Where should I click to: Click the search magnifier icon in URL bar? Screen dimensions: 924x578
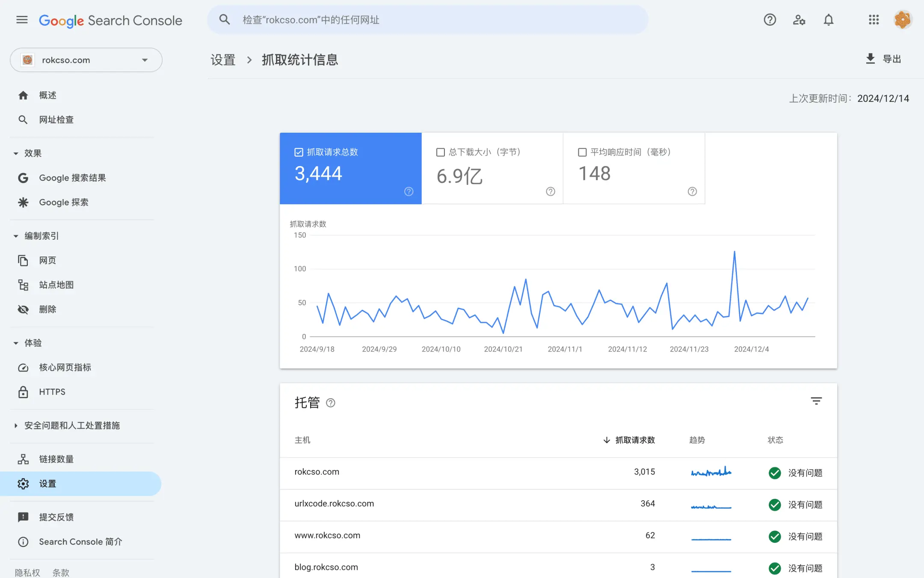225,20
